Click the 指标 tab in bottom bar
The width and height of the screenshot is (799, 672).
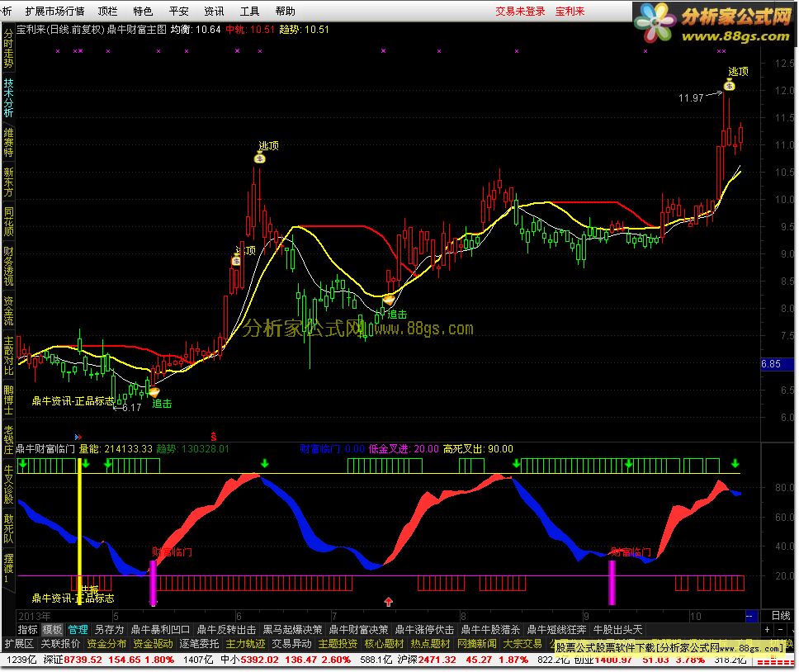pyautogui.click(x=28, y=630)
